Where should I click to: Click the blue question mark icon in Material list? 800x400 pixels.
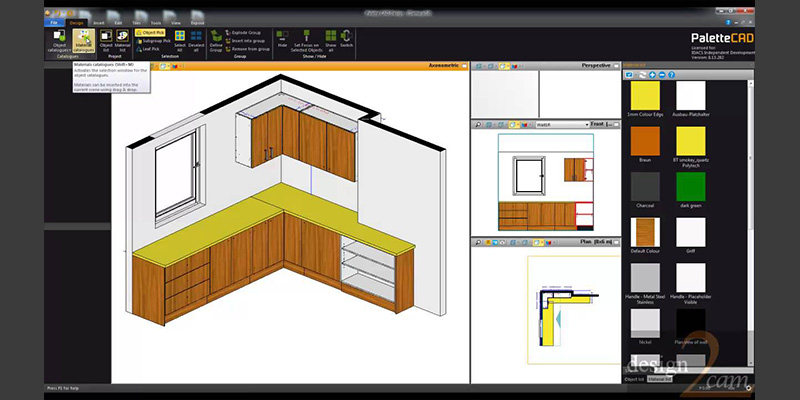tap(671, 75)
